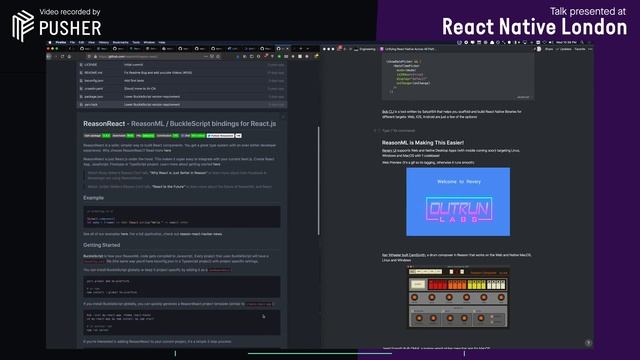This screenshot has height=360, width=640.
Task: Open the Bob CLI link in Notion
Action: point(388,111)
